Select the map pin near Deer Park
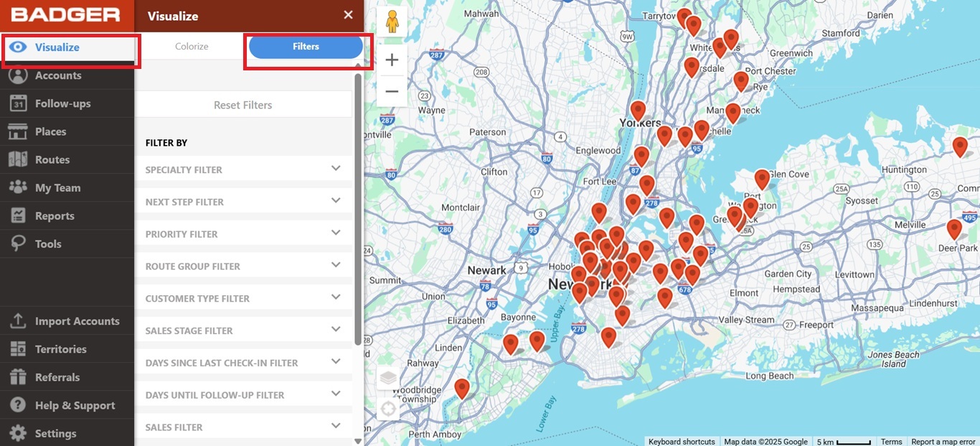This screenshot has width=980, height=446. coord(954,229)
